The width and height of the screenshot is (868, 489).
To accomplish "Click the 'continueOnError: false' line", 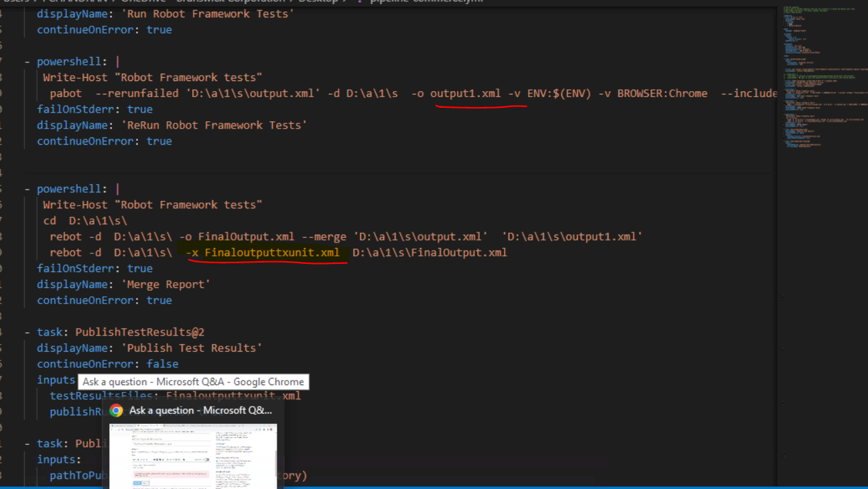I will coord(107,364).
